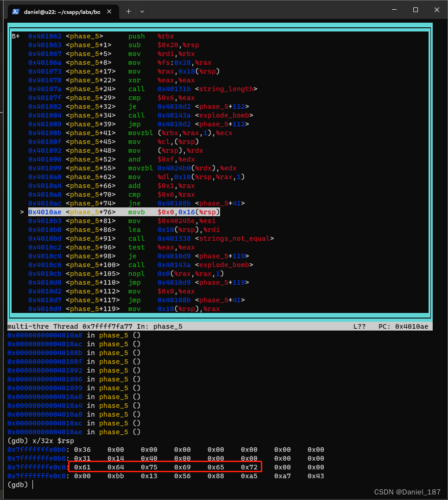This screenshot has width=448, height=500.
Task: Click history line 0x0000000000401099 in phase_5
Action: 74,388
